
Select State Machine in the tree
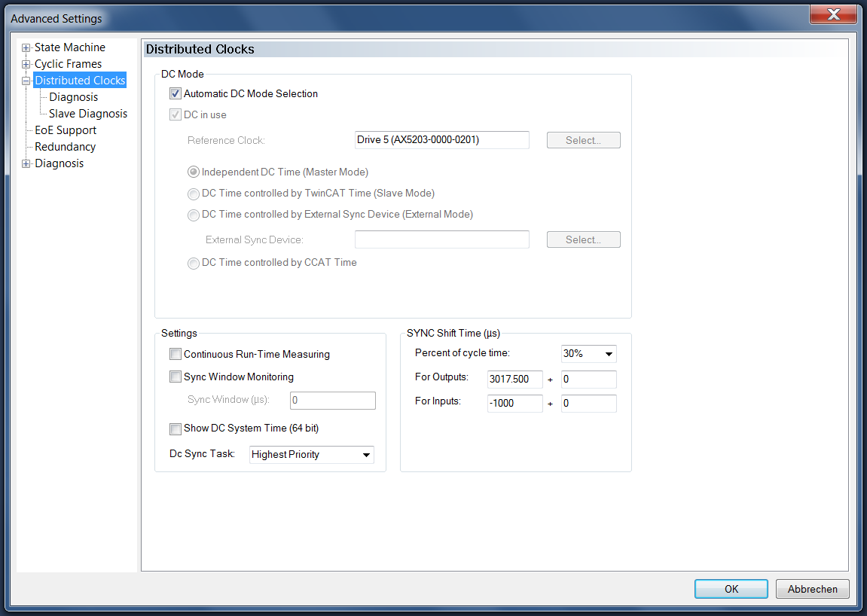coord(69,47)
